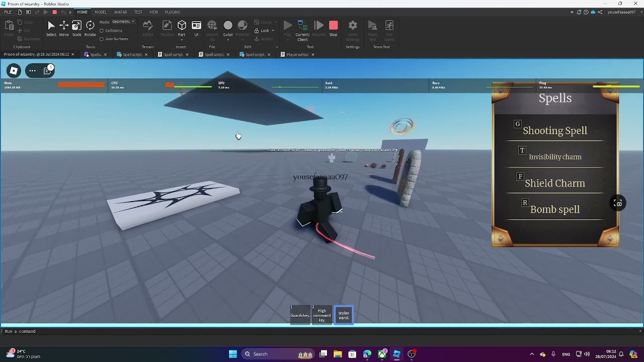The image size is (644, 362).
Task: Click the quick-access stop icon
Action: [54, 12]
